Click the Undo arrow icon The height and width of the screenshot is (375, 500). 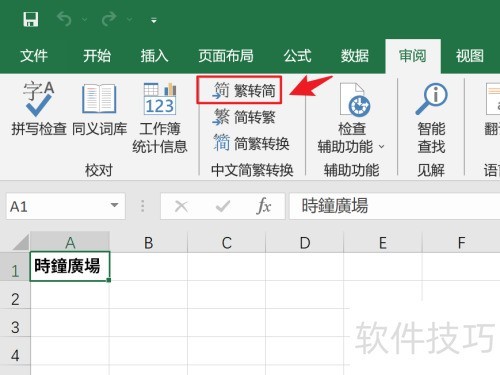tap(64, 19)
